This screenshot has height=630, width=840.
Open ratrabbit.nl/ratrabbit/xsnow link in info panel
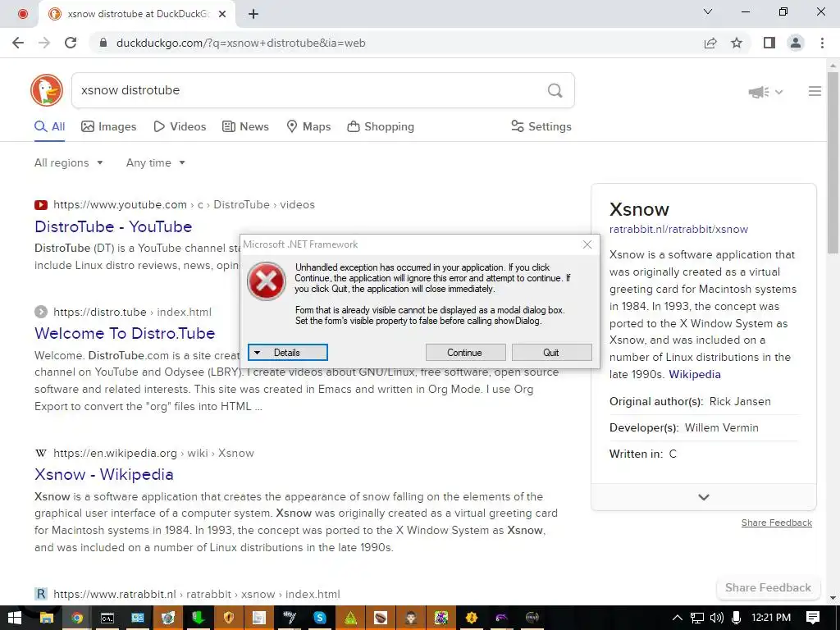point(678,230)
